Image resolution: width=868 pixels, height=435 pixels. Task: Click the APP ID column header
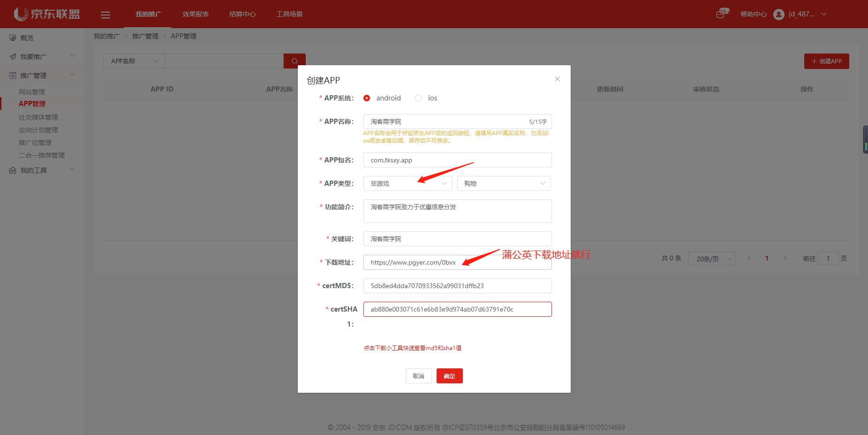point(162,89)
